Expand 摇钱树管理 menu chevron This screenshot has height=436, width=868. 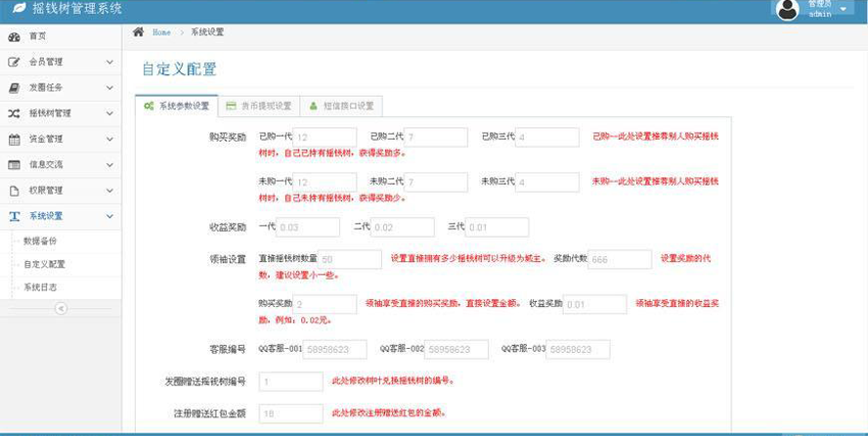pyautogui.click(x=109, y=113)
